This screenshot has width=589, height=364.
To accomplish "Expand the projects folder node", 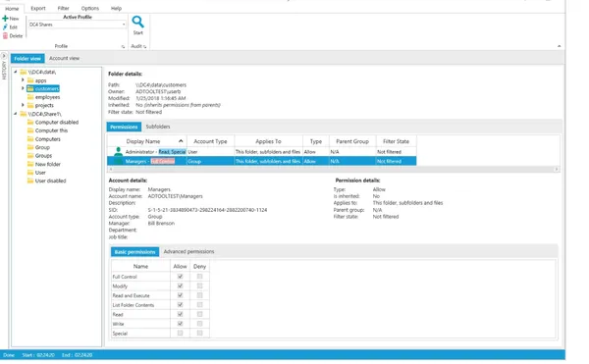I will pos(23,105).
